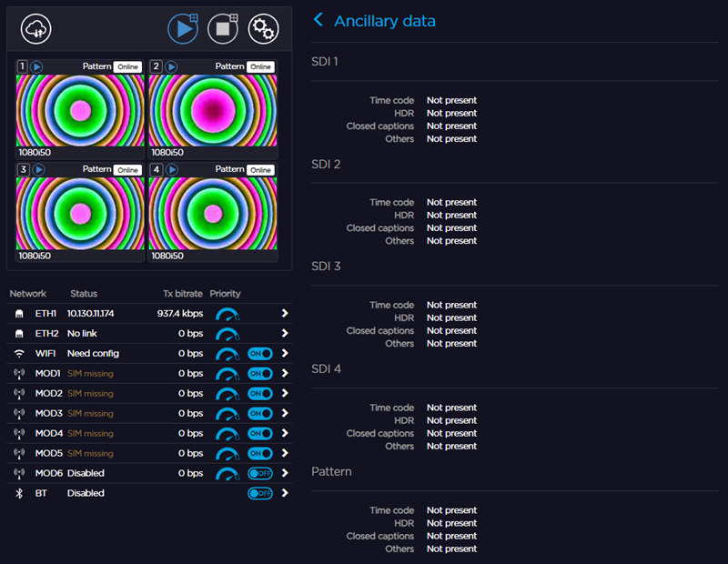
Task: Click the Bluetooth icon next to BT
Action: [x=19, y=493]
